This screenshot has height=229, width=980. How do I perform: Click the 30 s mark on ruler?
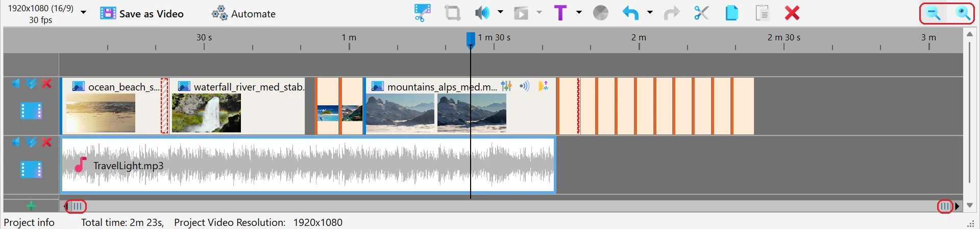(204, 38)
